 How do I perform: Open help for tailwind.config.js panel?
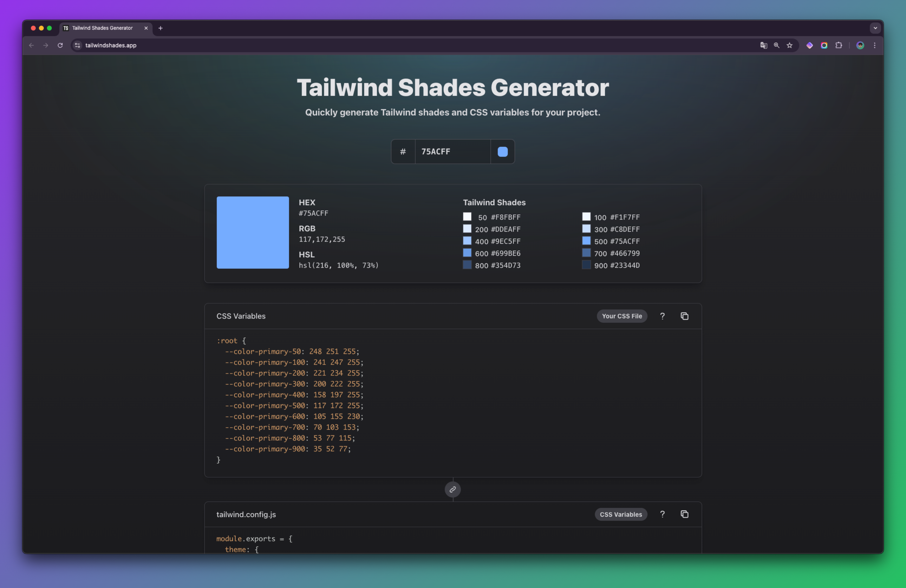coord(662,514)
